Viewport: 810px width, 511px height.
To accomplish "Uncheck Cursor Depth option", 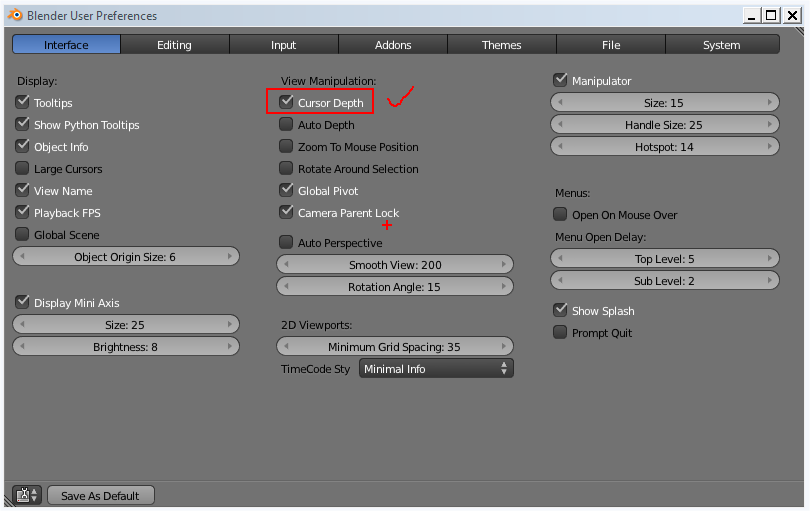I will [x=286, y=102].
